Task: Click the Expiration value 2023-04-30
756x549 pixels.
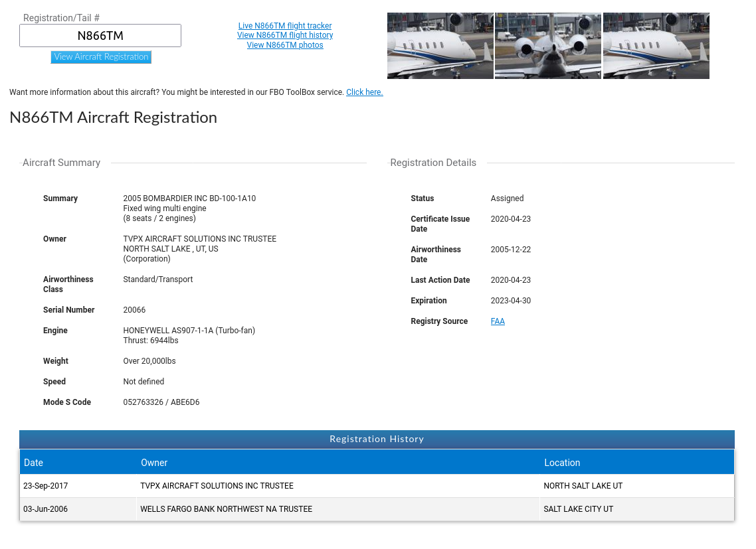Action: click(511, 300)
